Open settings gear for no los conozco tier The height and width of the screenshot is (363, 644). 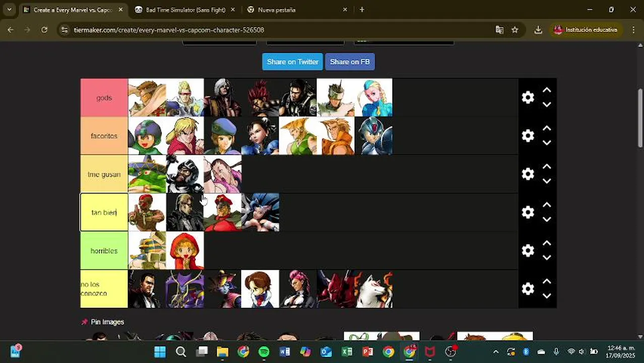[x=528, y=289]
